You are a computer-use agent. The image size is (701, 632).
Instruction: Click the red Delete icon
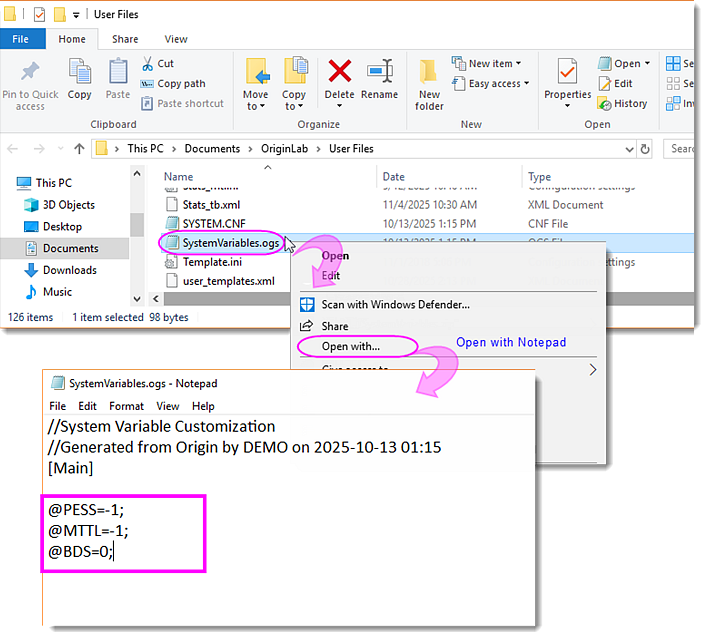pos(340,74)
